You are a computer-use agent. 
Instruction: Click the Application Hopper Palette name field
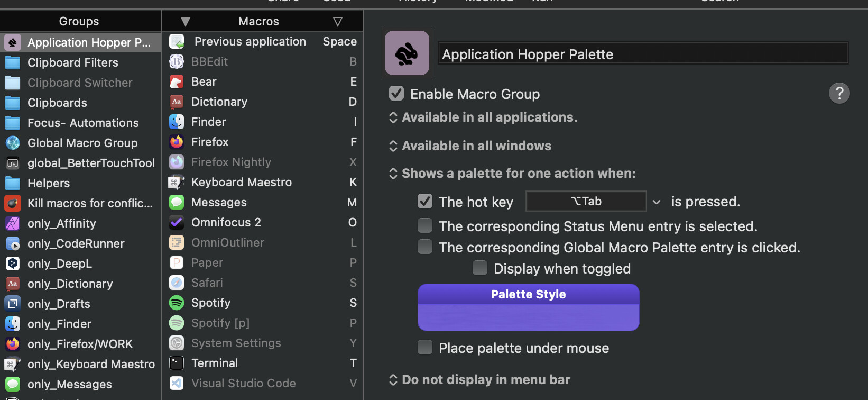643,53
